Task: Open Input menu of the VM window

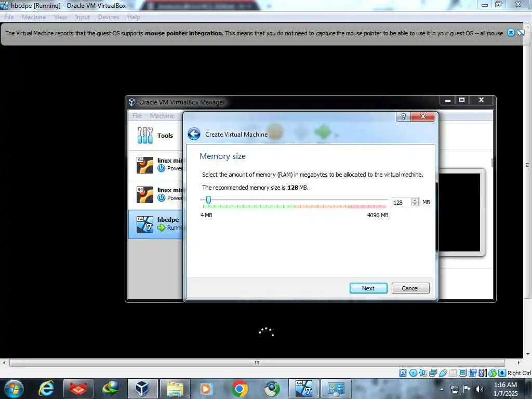Action: pyautogui.click(x=83, y=17)
